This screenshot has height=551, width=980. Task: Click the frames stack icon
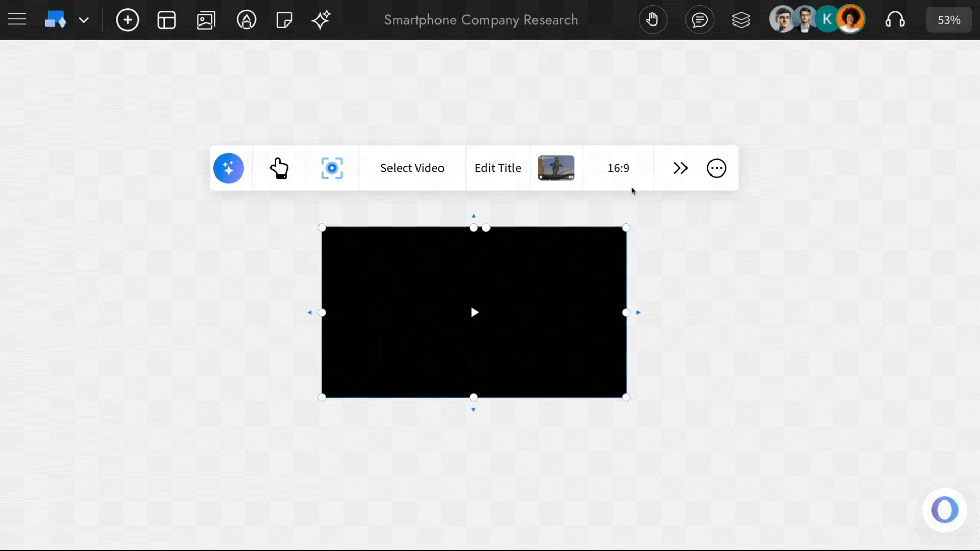tap(742, 19)
